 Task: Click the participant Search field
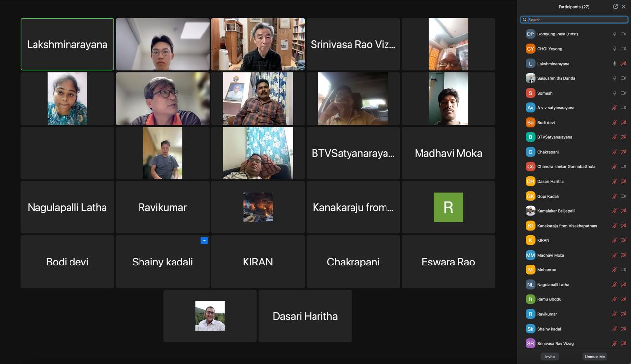pyautogui.click(x=574, y=20)
